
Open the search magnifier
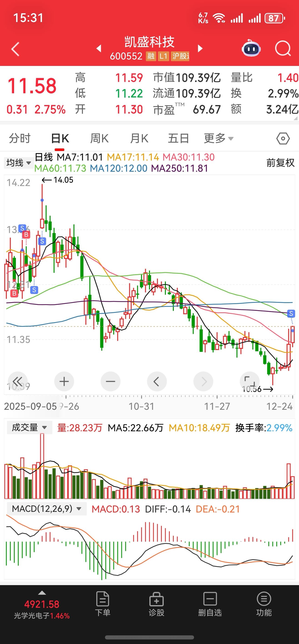click(283, 48)
